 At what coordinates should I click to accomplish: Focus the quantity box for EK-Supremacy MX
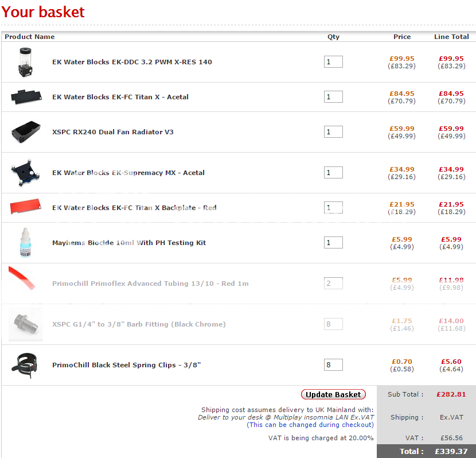pos(333,173)
